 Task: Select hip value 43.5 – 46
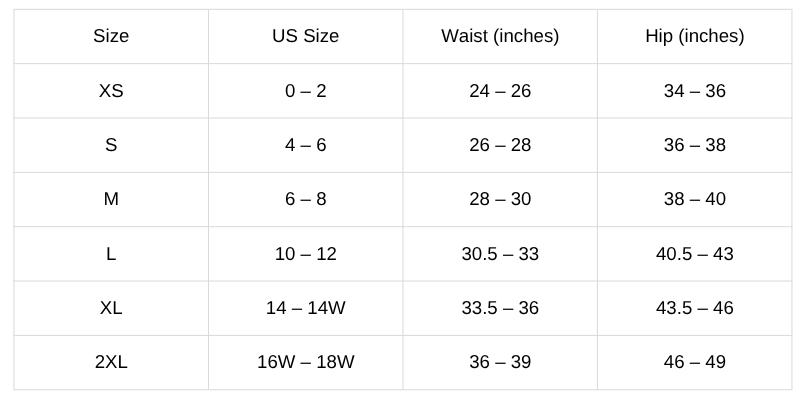pos(694,308)
